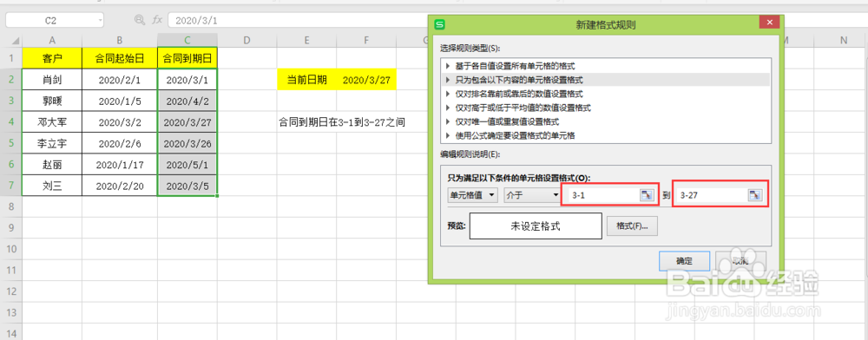
Task: Click expiry date cell 2020/3/26
Action: click(187, 143)
